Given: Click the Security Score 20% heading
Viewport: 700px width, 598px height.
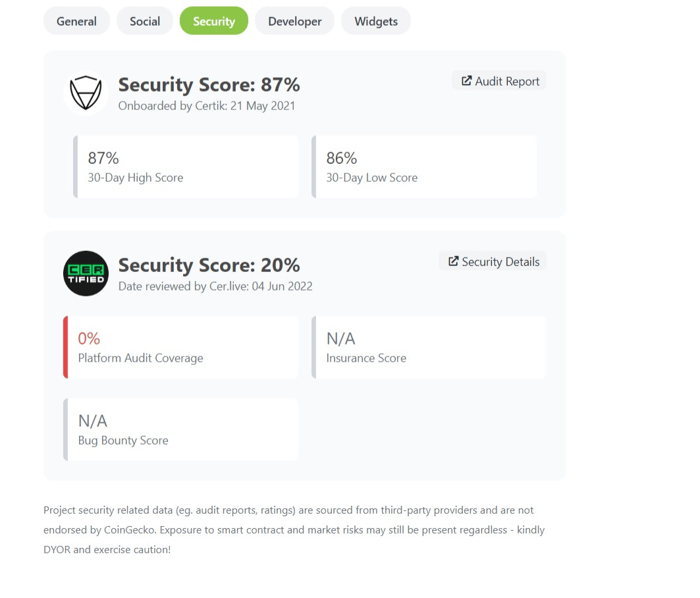Looking at the screenshot, I should click(209, 265).
